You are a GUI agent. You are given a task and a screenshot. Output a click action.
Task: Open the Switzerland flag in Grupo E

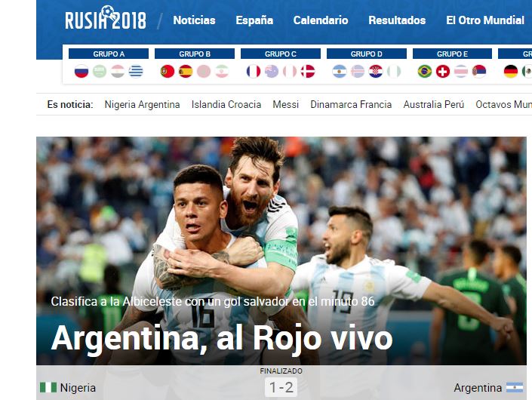(443, 71)
